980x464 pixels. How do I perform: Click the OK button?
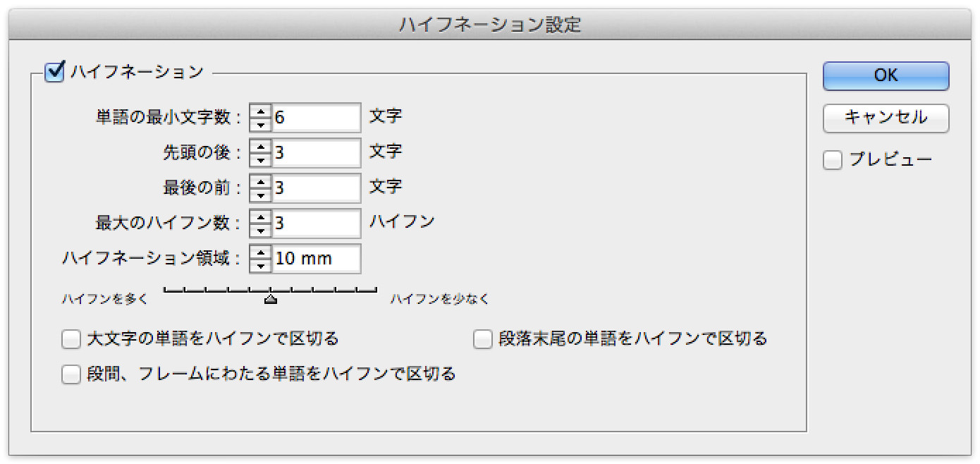point(886,76)
